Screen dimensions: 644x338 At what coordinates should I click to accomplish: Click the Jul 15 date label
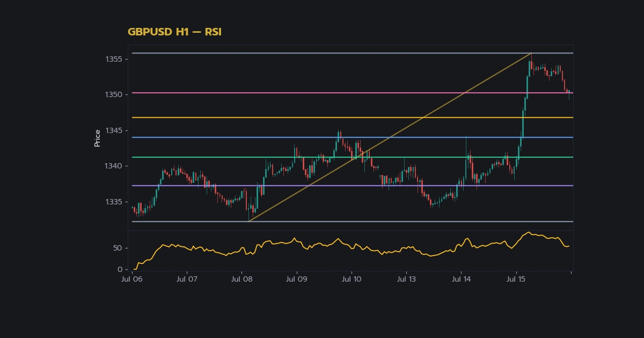(x=516, y=279)
